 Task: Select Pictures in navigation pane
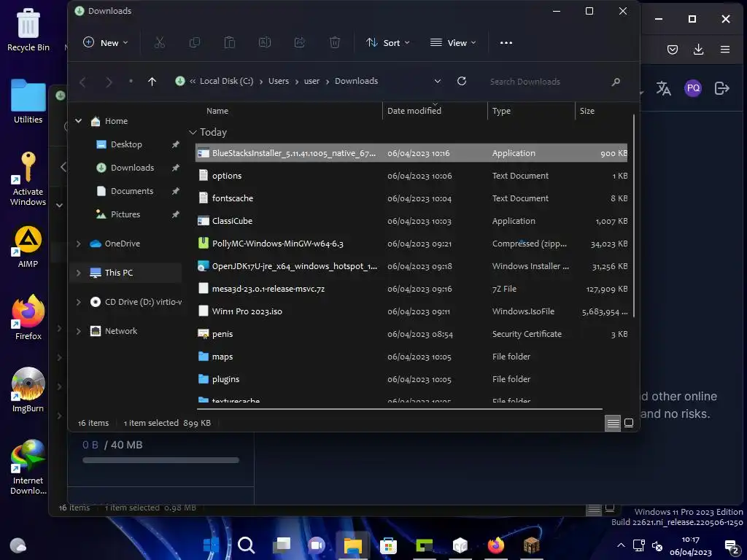pyautogui.click(x=126, y=214)
